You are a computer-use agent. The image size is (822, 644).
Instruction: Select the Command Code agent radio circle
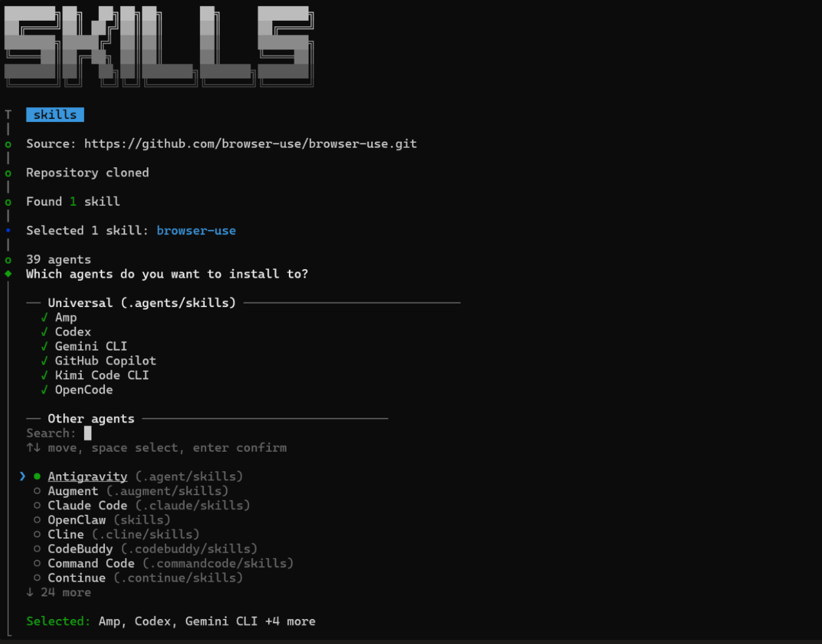coord(37,564)
